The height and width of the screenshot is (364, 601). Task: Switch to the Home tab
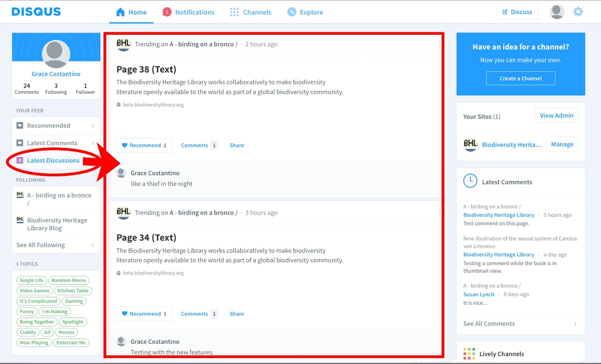point(131,12)
